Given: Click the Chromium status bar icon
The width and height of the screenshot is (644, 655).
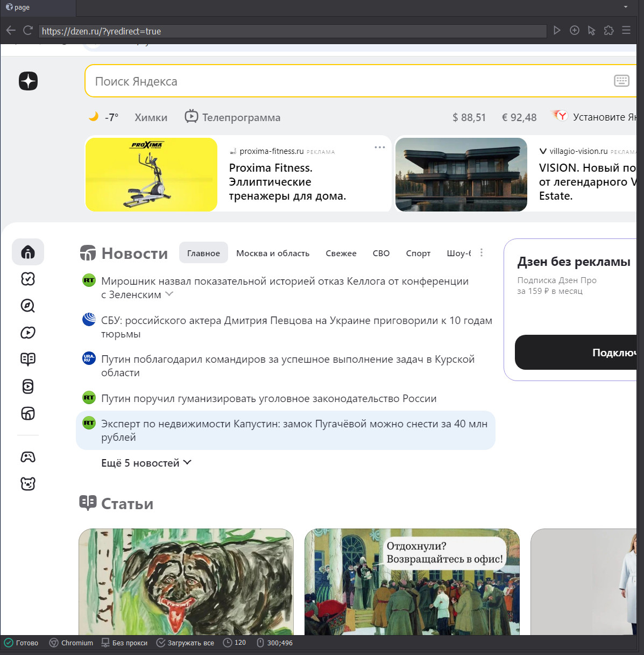Looking at the screenshot, I should click(x=54, y=643).
